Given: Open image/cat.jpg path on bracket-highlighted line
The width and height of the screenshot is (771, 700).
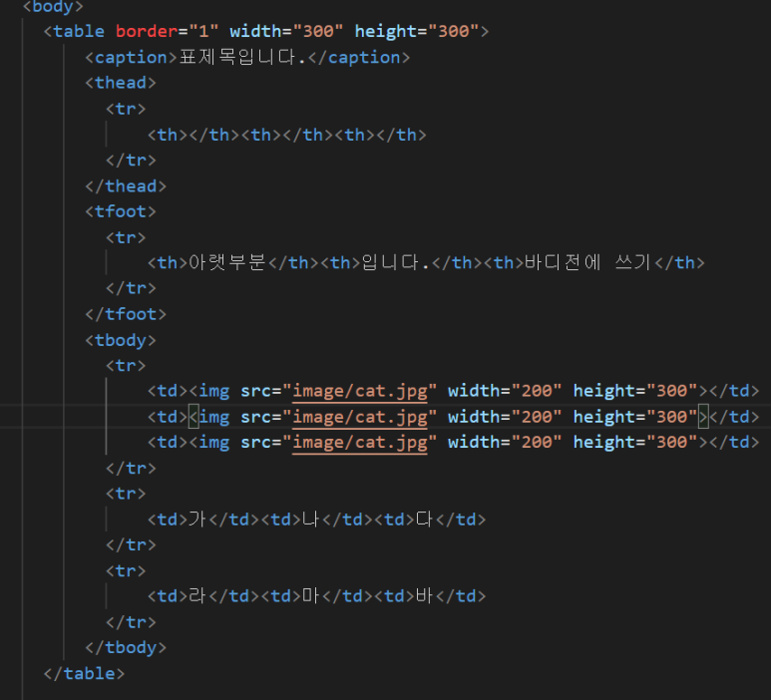Looking at the screenshot, I should point(360,417).
